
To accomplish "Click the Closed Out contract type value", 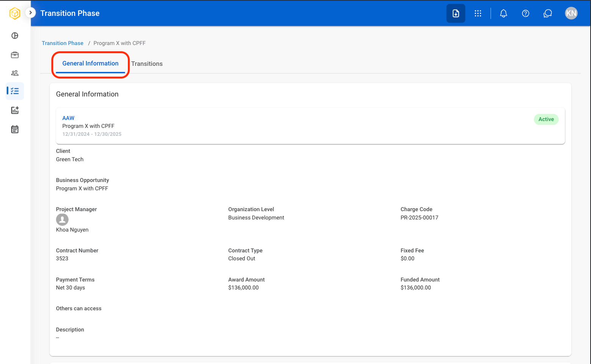I will click(x=242, y=258).
